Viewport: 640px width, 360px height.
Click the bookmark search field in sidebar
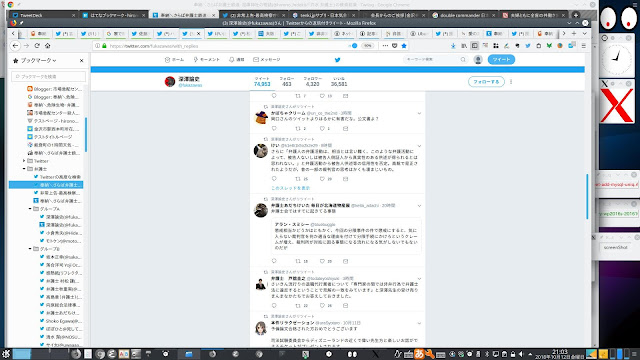pyautogui.click(x=49, y=76)
